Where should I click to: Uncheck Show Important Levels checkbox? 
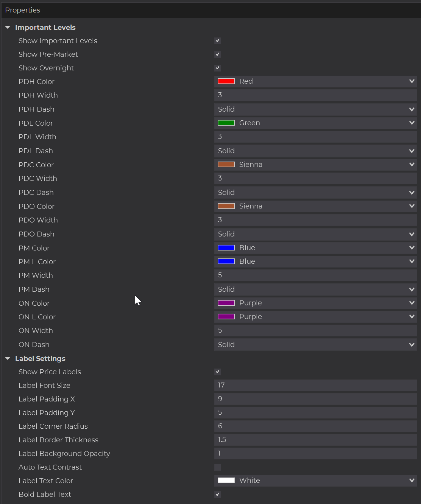218,41
